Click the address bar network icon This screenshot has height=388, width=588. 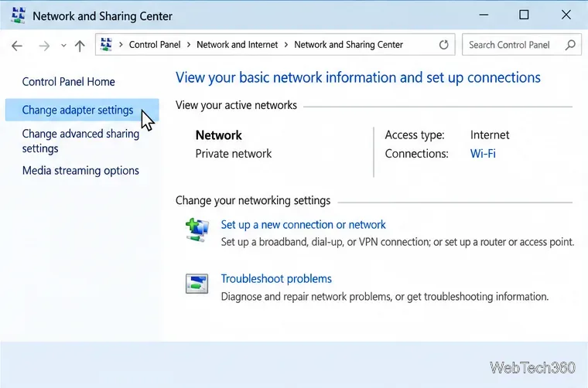coord(107,45)
